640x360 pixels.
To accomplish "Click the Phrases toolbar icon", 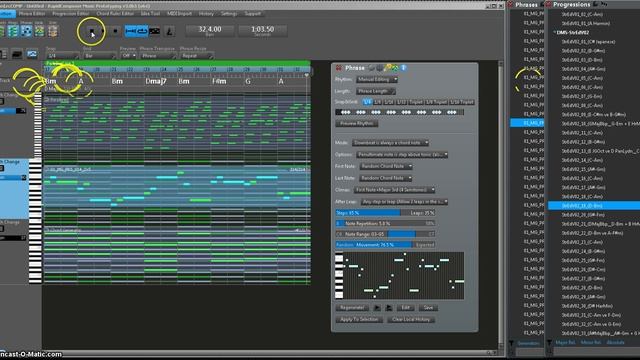I will [26, 31].
